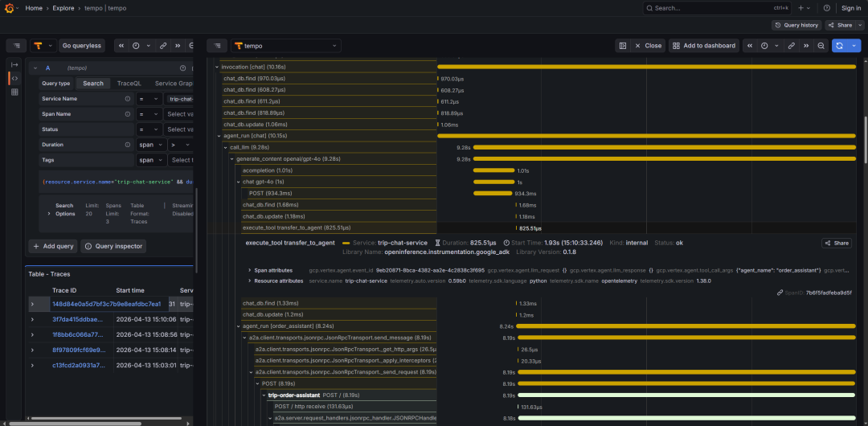Select the Service Graph query type tab
The width and height of the screenshot is (868, 426).
pos(174,83)
